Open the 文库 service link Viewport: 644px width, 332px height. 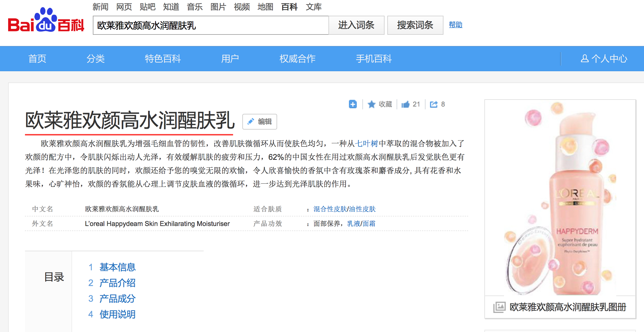click(314, 7)
